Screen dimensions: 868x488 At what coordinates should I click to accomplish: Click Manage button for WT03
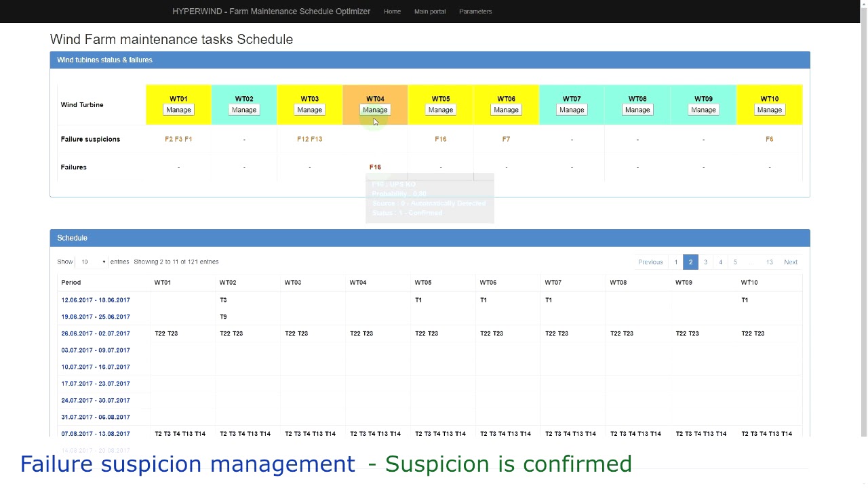309,110
